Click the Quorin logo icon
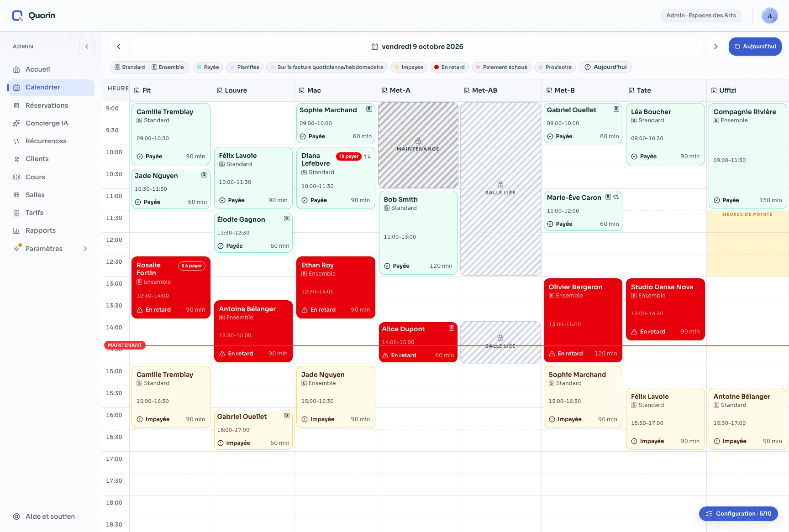The width and height of the screenshot is (789, 532). pos(17,16)
